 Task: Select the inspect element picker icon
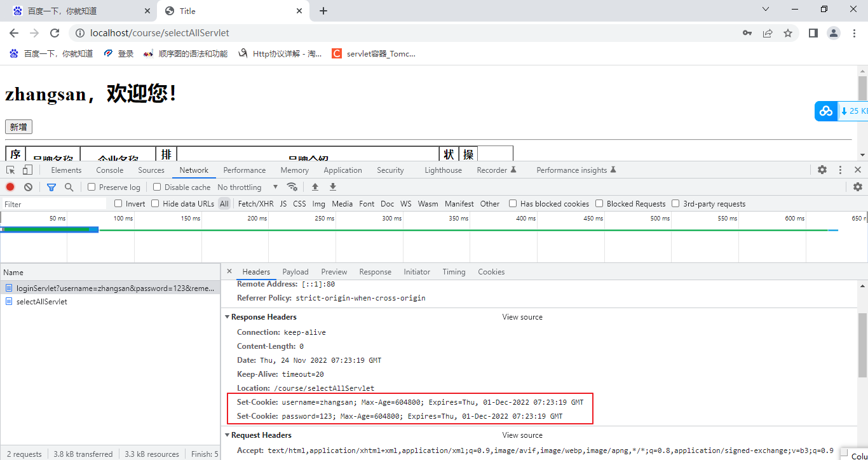click(11, 170)
